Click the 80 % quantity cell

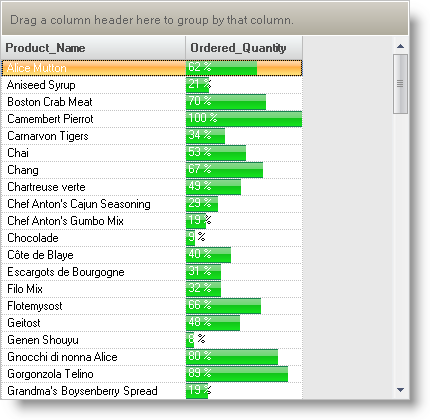click(244, 357)
